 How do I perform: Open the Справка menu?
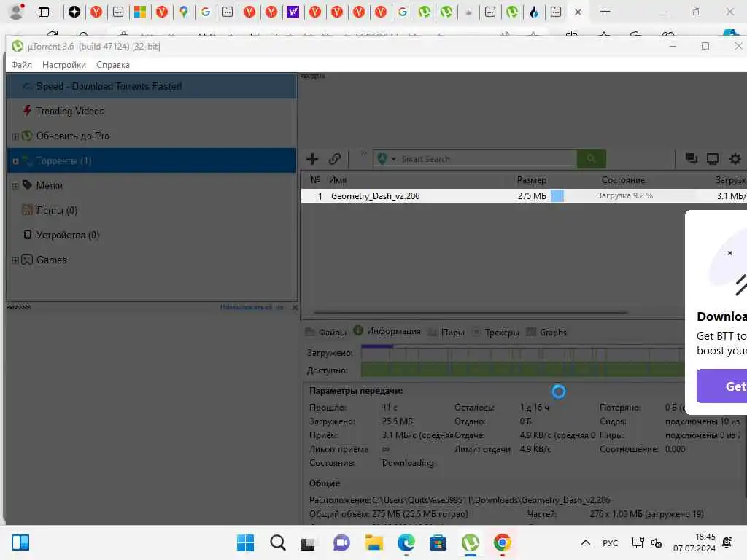click(113, 65)
